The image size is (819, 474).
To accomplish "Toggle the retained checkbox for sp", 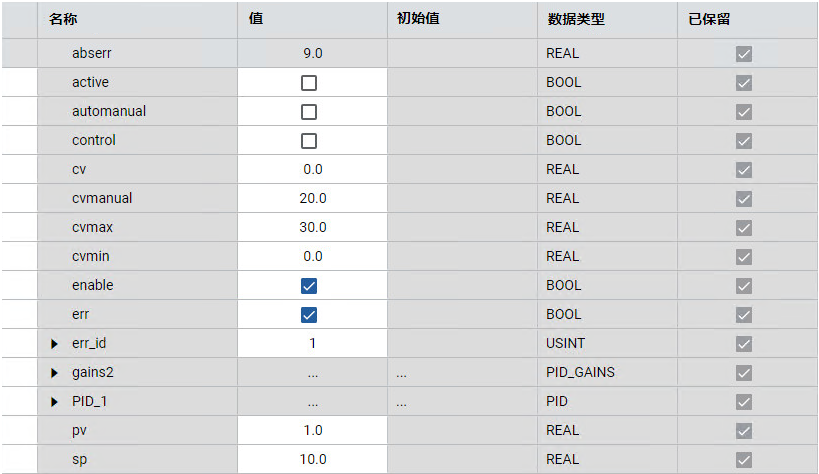I will 743,459.
